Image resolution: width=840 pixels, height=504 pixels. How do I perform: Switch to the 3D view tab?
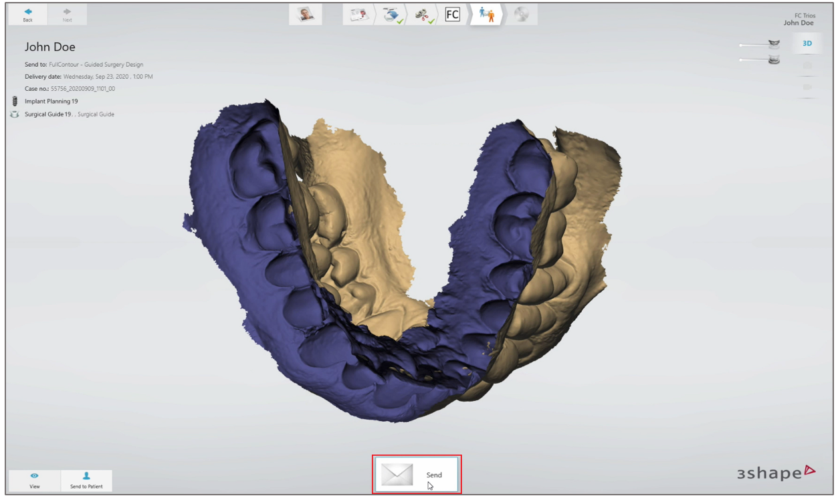(x=807, y=42)
